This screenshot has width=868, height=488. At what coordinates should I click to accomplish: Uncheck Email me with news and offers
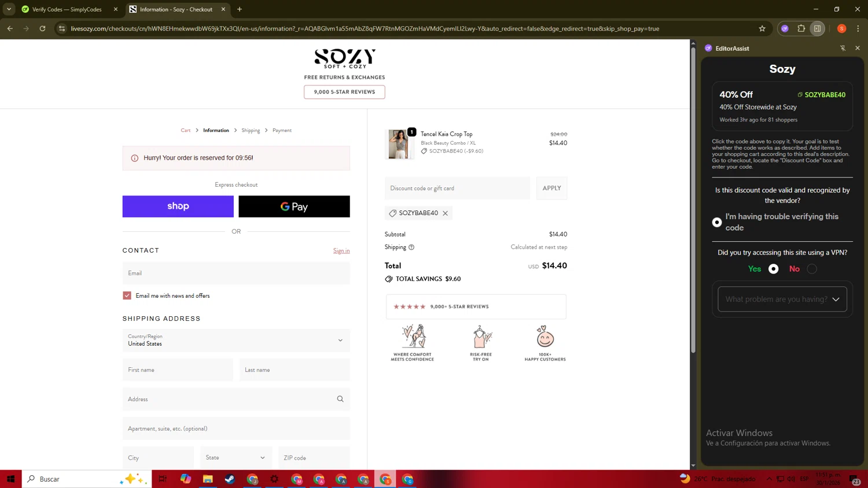127,295
